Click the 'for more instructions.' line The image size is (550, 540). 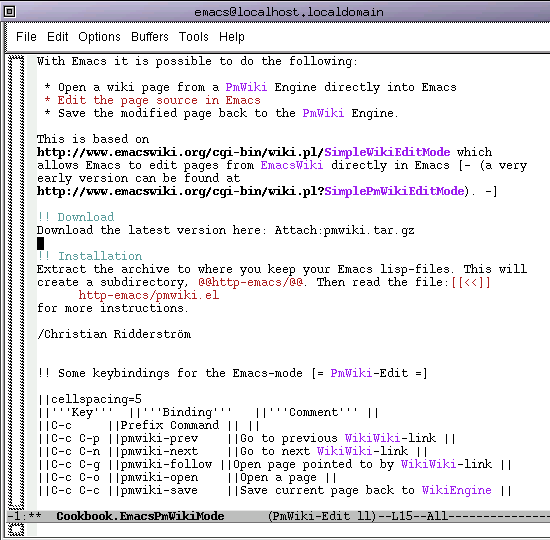pos(113,308)
